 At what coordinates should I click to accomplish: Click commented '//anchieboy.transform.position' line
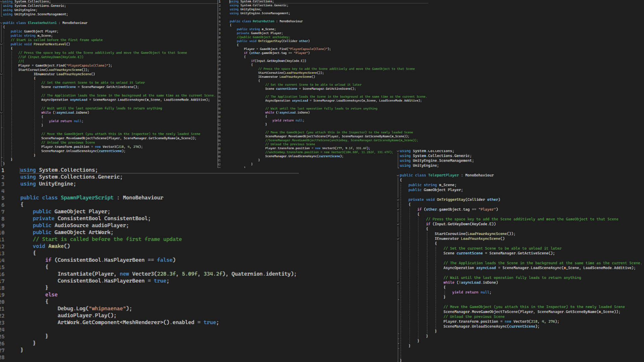point(329,152)
